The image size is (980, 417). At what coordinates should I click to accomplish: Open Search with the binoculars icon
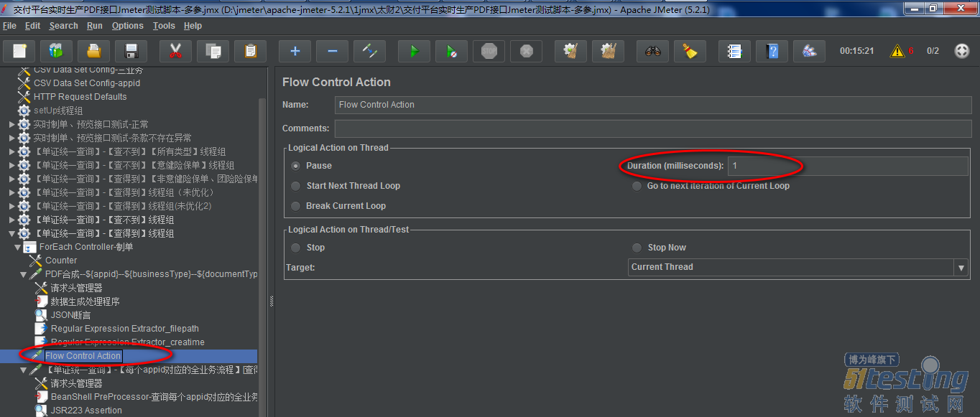[x=652, y=51]
